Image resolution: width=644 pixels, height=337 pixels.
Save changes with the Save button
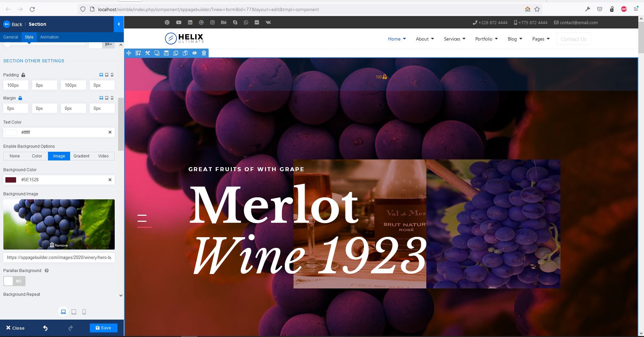tap(104, 328)
